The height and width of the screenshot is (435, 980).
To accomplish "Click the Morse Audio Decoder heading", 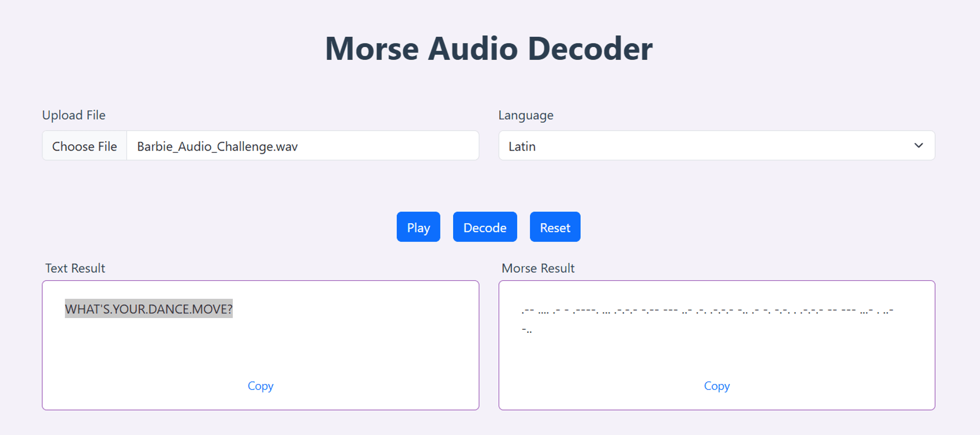I will pyautogui.click(x=489, y=49).
